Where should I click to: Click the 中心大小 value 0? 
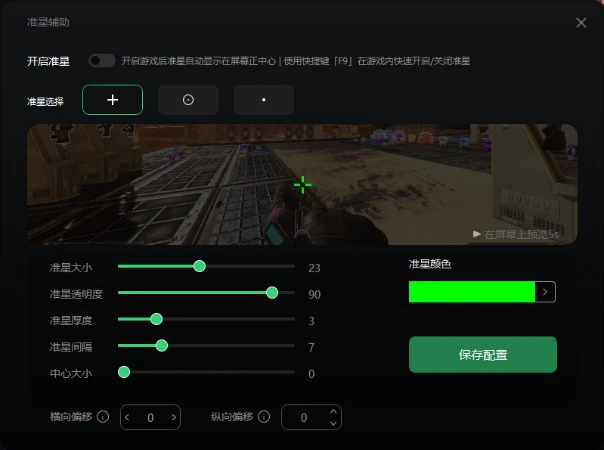click(311, 374)
